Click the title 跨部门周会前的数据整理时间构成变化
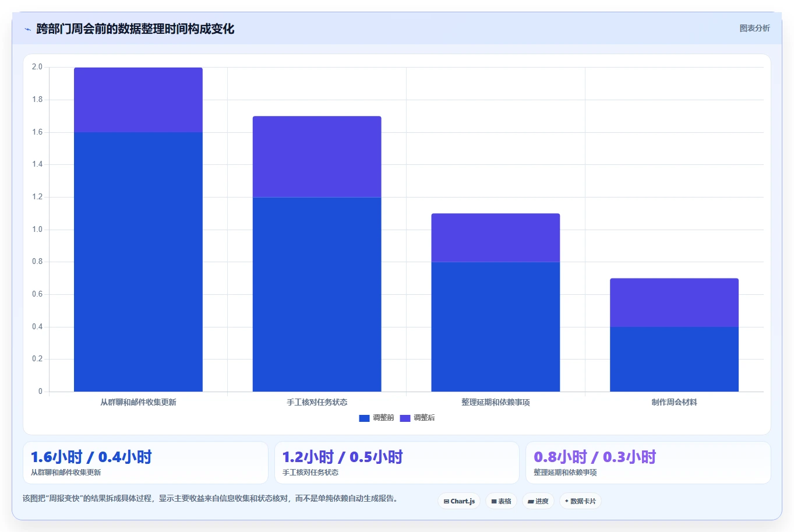The image size is (794, 532). [135, 29]
